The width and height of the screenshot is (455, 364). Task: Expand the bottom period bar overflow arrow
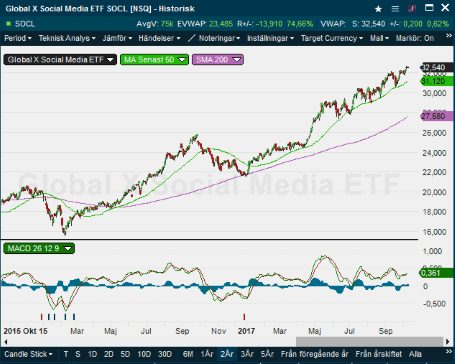(x=449, y=352)
